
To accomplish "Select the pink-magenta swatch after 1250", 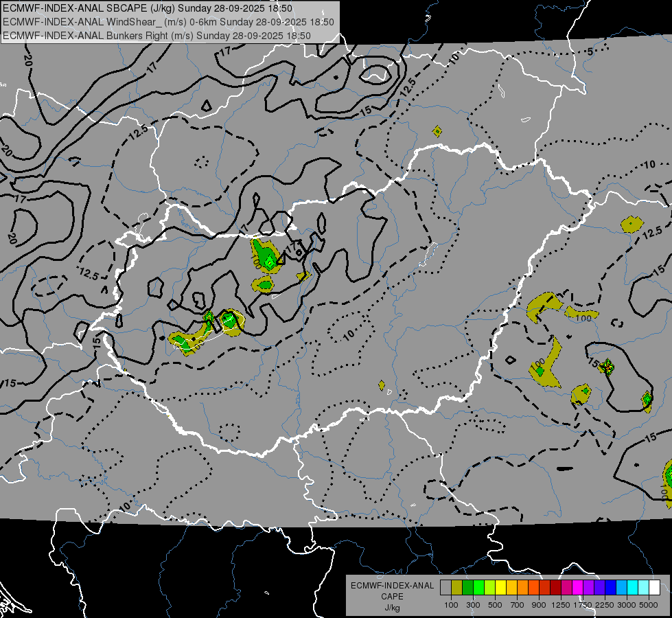I will click(x=566, y=588).
